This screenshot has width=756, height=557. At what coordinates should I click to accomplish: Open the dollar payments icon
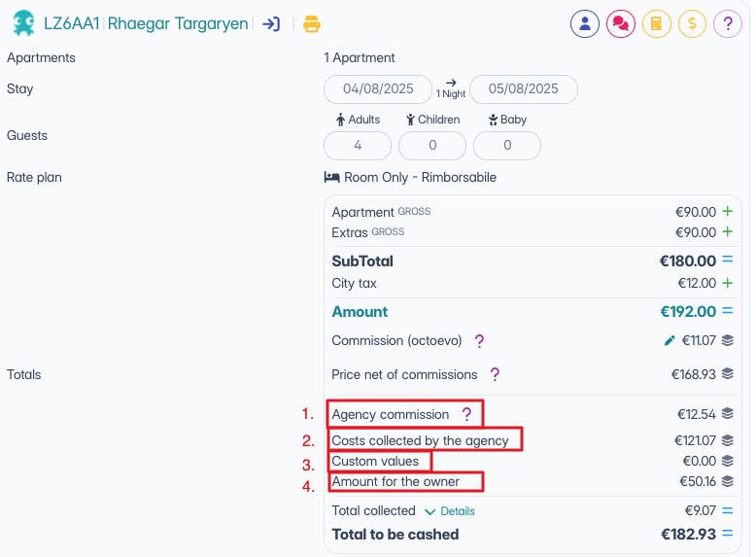tap(692, 23)
